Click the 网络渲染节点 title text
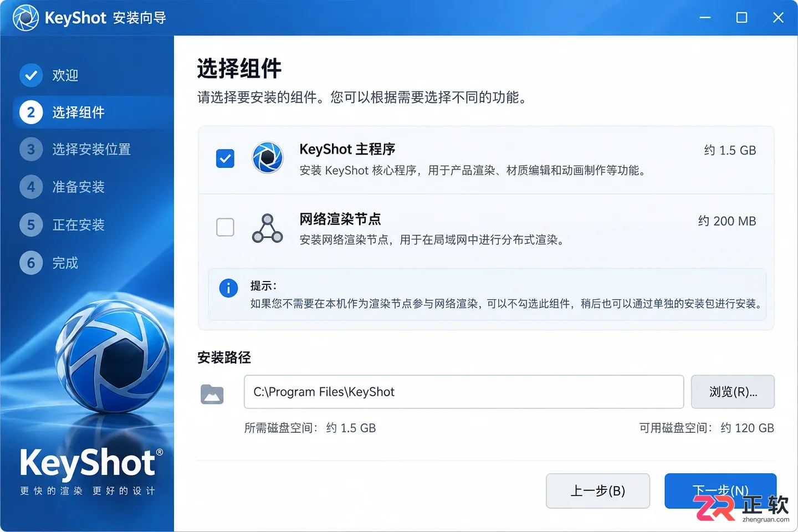Image resolution: width=798 pixels, height=532 pixels. (x=340, y=219)
